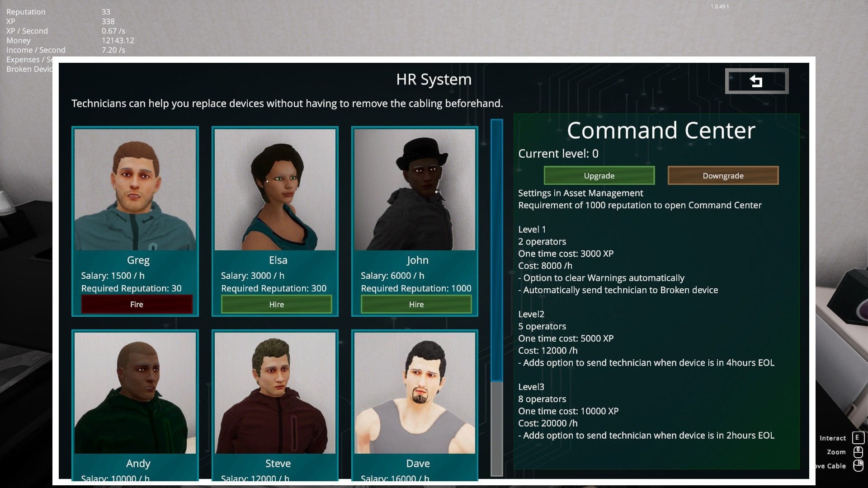Click the money value 12143.12
868x488 pixels.
[x=118, y=40]
